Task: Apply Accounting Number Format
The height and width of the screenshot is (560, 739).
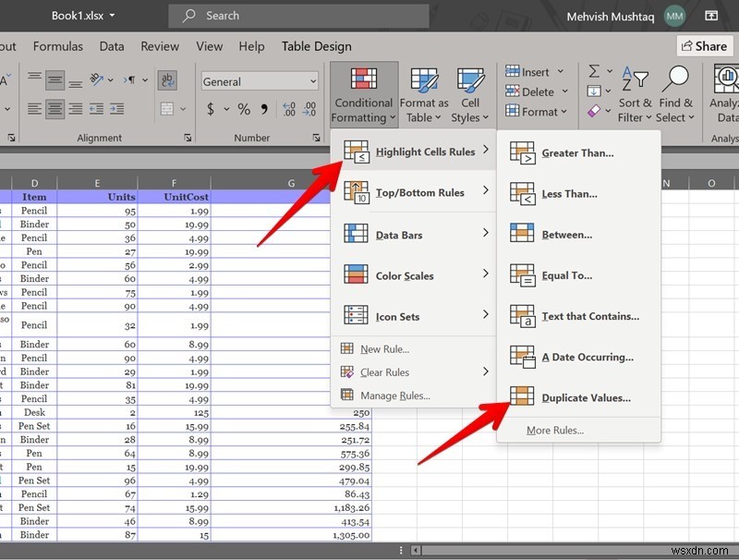Action: (x=212, y=108)
